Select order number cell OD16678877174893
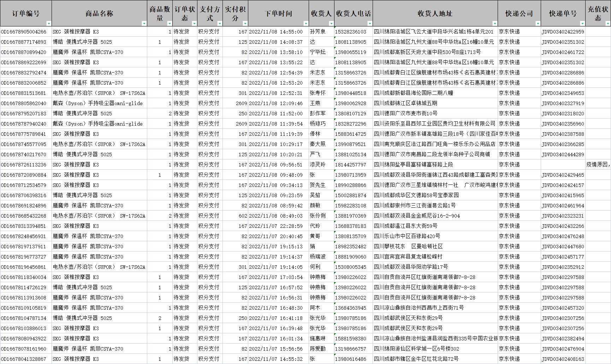Image resolution: width=611 pixels, height=364 pixels. point(26,42)
